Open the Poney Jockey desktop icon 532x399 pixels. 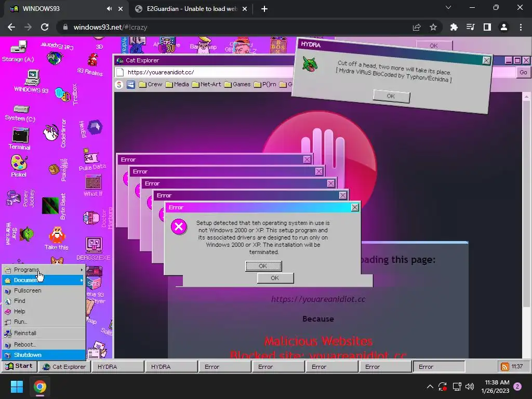(x=20, y=198)
